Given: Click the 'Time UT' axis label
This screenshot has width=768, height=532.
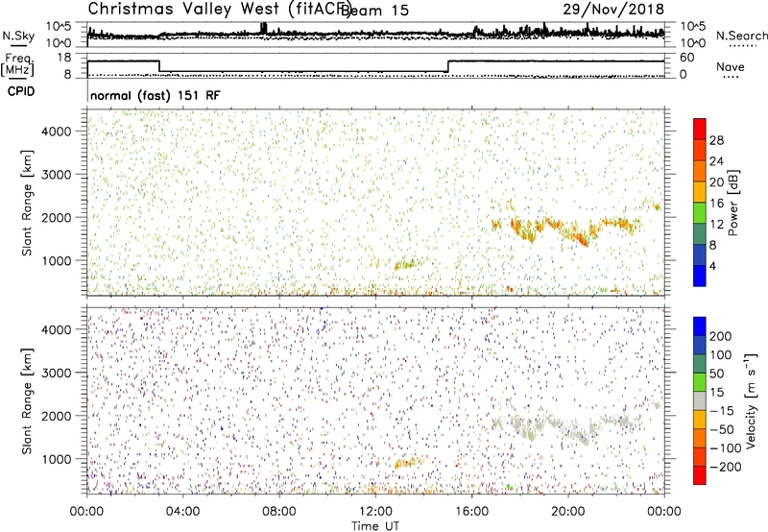Looking at the screenshot, I should click(375, 526).
